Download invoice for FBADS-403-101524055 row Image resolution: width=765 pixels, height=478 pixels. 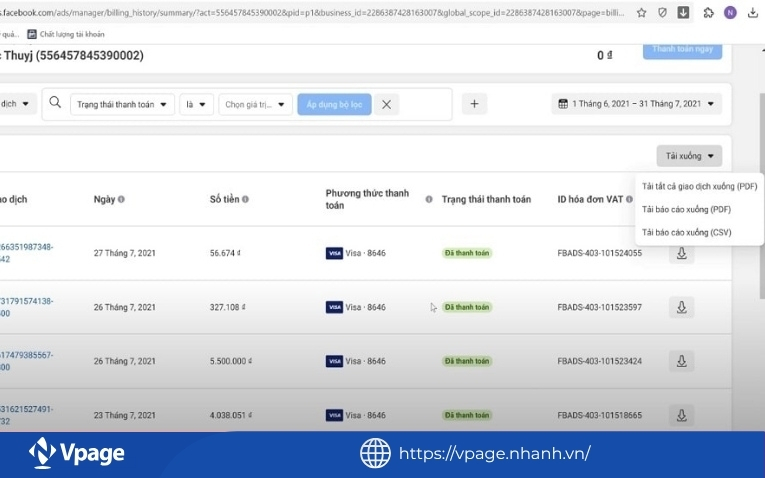point(682,253)
